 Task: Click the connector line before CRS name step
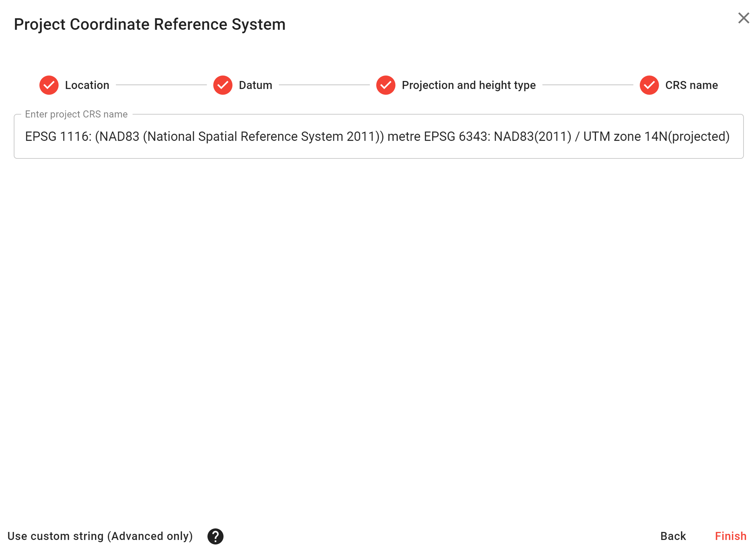(x=587, y=85)
